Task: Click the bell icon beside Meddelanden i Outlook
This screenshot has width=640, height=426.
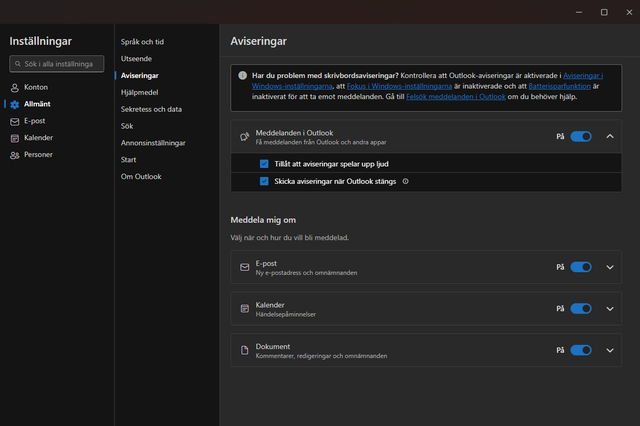Action: click(244, 137)
